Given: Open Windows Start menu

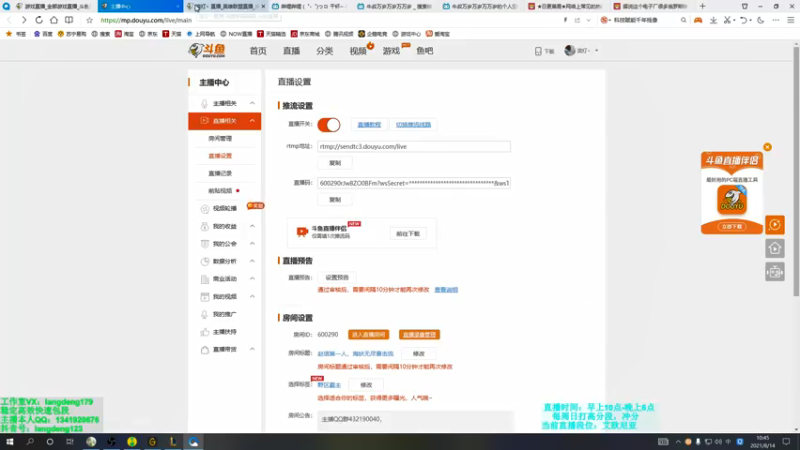Looking at the screenshot, I should (x=10, y=442).
